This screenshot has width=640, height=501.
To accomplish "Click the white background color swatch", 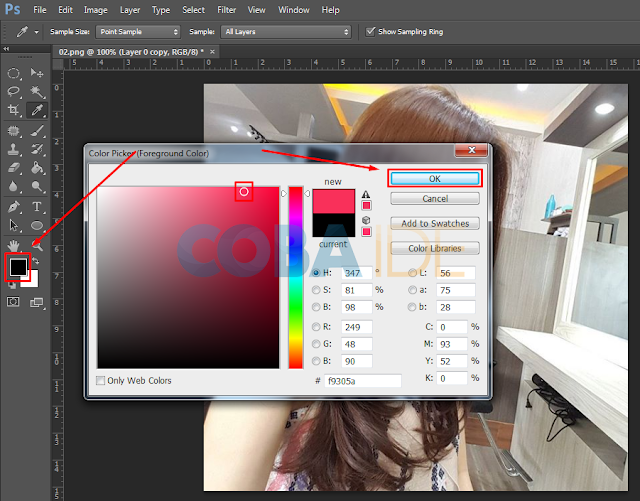I will [x=33, y=282].
